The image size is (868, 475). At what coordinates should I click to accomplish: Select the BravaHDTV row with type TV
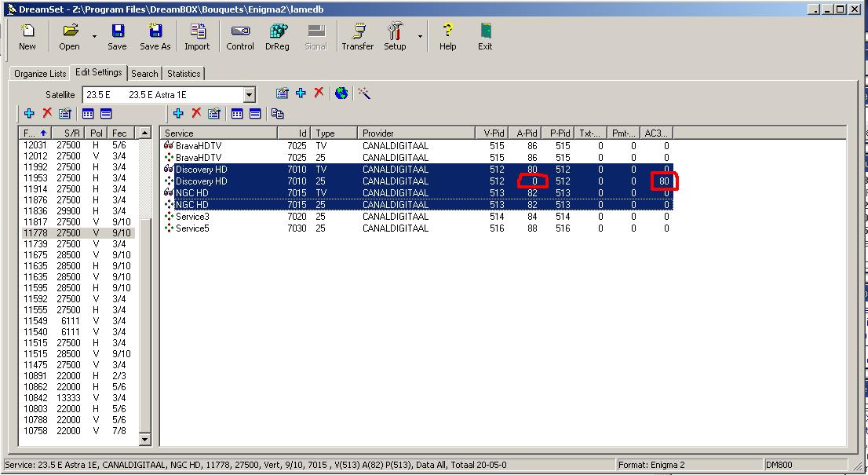pos(417,145)
